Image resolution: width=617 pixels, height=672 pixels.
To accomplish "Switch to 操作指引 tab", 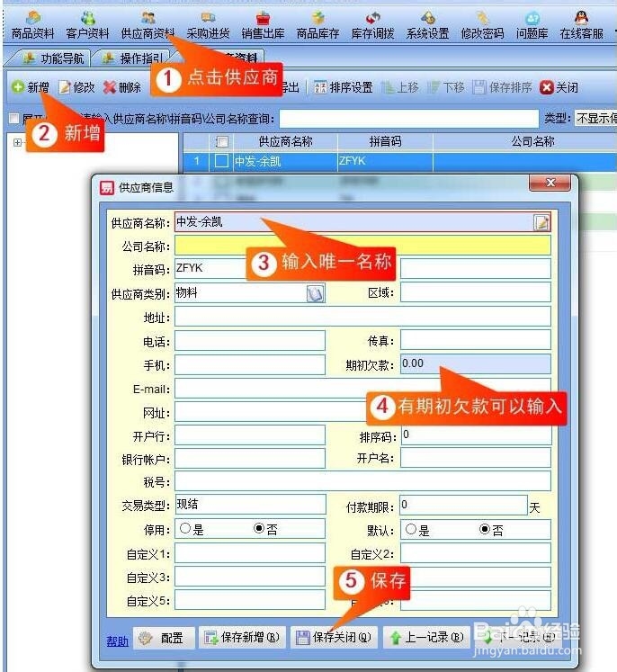I will tap(134, 58).
